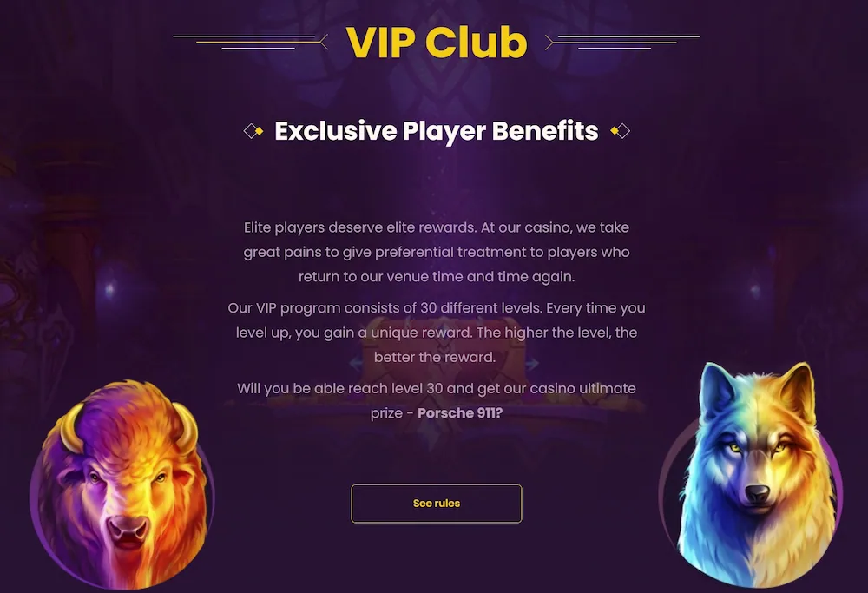Click the See rules button
The height and width of the screenshot is (593, 868).
[x=437, y=504]
